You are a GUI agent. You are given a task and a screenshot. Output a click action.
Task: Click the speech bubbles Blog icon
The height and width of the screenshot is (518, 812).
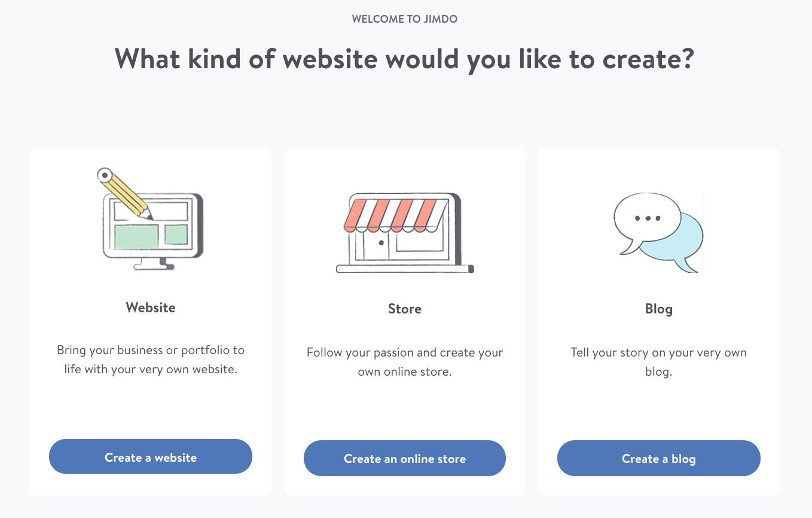[x=658, y=233]
